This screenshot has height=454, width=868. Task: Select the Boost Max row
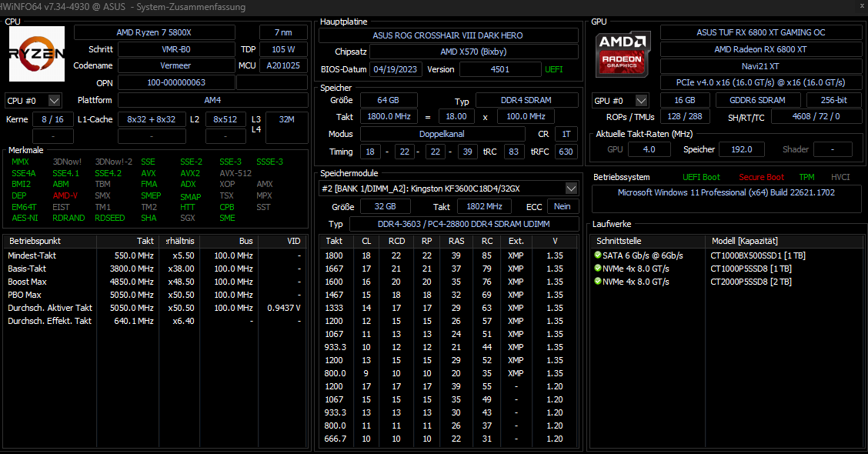coord(155,282)
